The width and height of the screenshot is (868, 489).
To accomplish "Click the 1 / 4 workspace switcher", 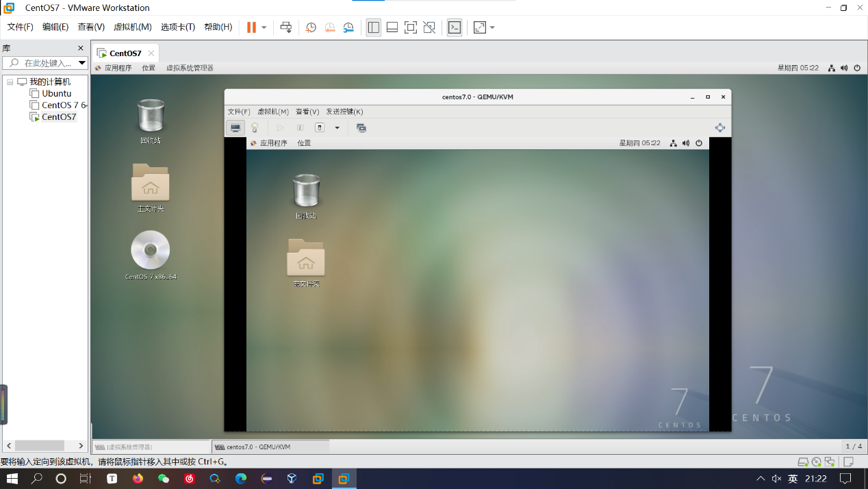I will click(854, 447).
